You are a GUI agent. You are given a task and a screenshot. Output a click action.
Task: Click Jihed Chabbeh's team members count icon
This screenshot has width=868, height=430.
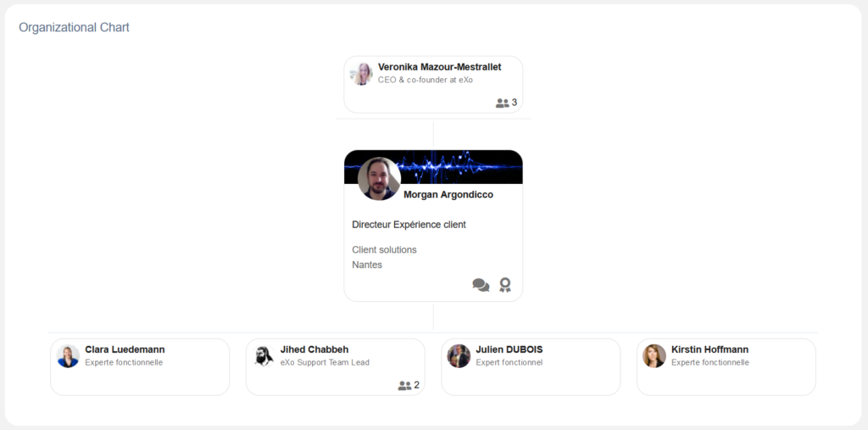tap(404, 386)
